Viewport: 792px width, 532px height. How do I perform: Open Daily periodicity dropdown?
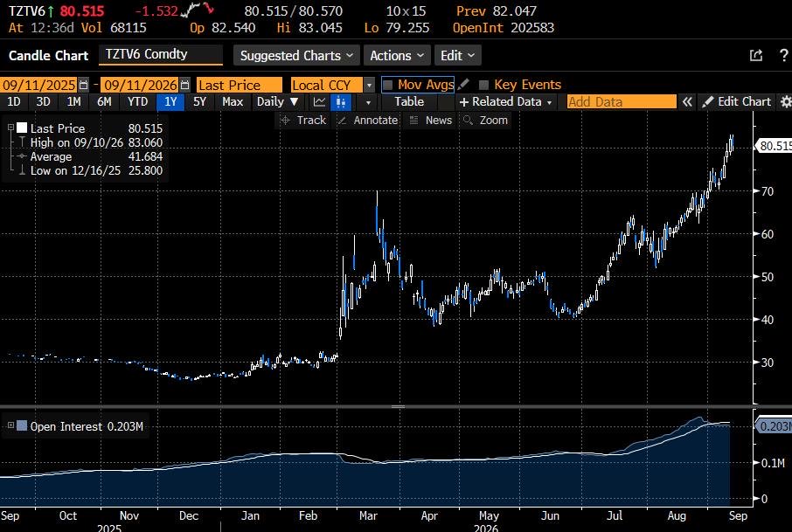point(277,102)
